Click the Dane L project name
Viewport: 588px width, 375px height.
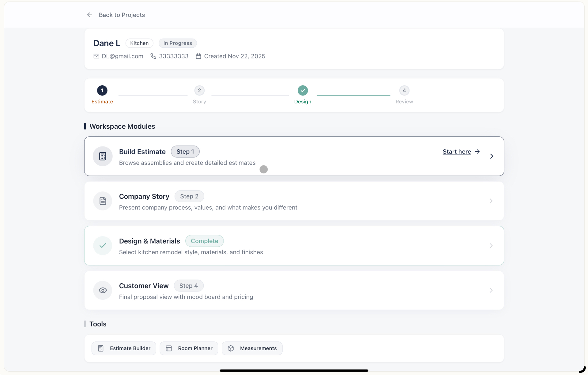(x=107, y=43)
